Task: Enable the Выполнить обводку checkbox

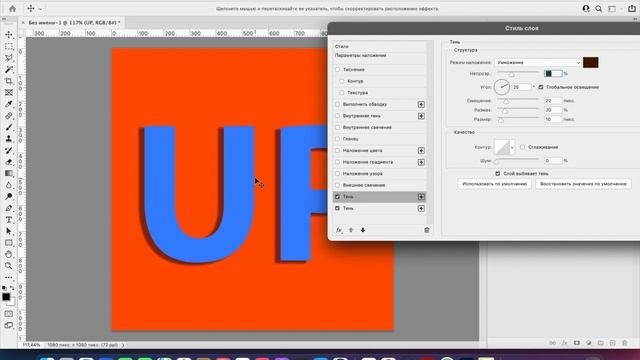Action: click(338, 104)
